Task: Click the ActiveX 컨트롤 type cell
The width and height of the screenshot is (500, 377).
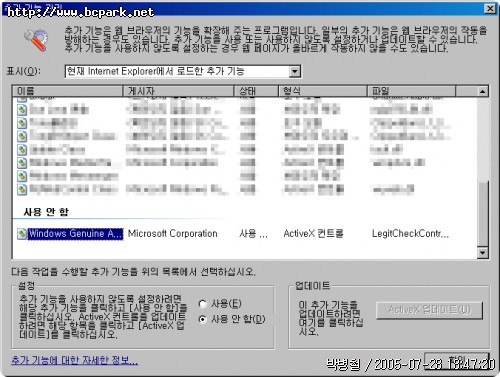Action: (x=313, y=234)
